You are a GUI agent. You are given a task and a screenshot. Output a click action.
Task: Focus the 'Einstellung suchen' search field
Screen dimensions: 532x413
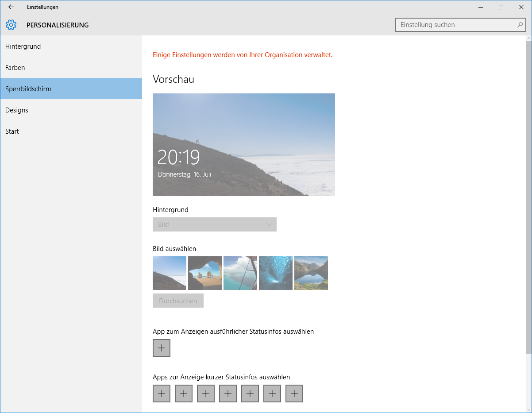click(460, 25)
